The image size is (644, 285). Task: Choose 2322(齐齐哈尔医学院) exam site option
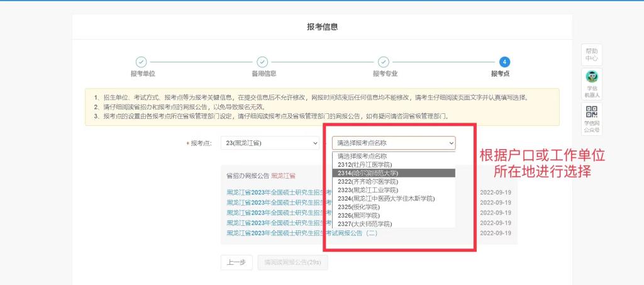pos(368,181)
